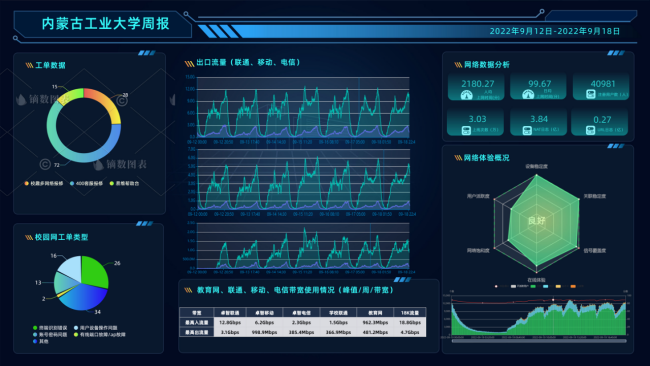
Task: Click the date range 2022年9月12日-2022年9月18日
Action: click(x=555, y=31)
